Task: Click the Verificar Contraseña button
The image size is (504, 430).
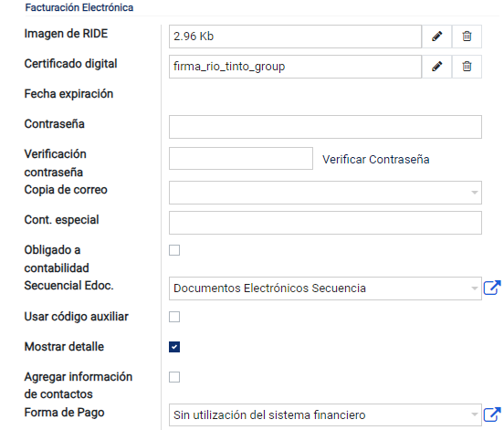Action: [x=376, y=160]
